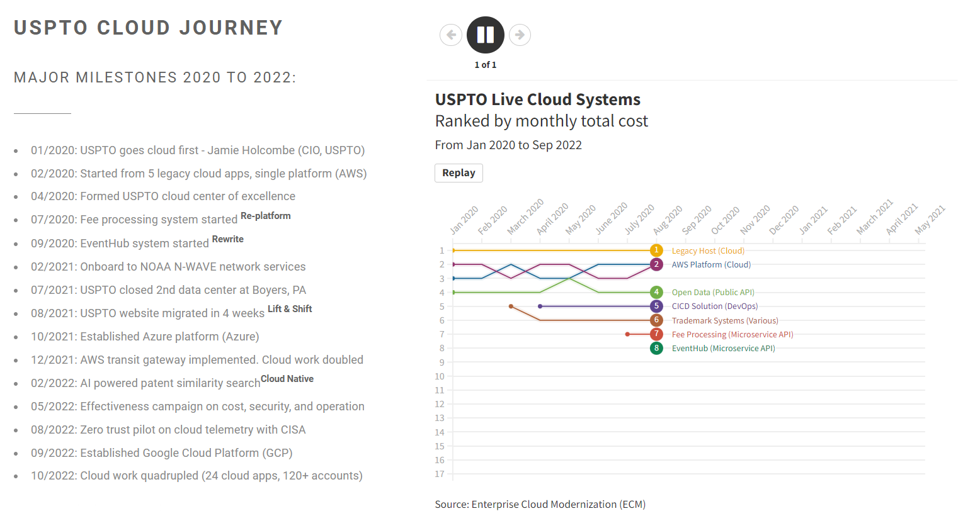Click the red rank 7 Fee Processing circle
Viewport: 980px width, 511px height.
(656, 334)
